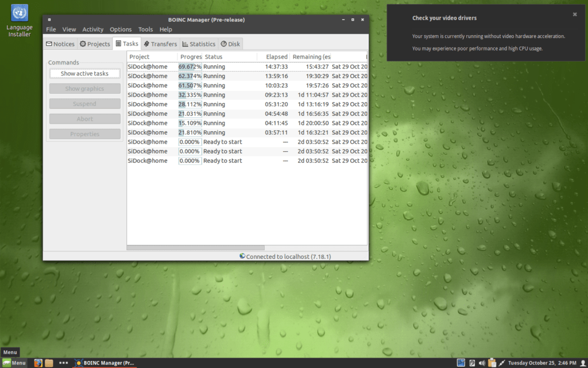Open the View menu
588x368 pixels.
(x=69, y=29)
